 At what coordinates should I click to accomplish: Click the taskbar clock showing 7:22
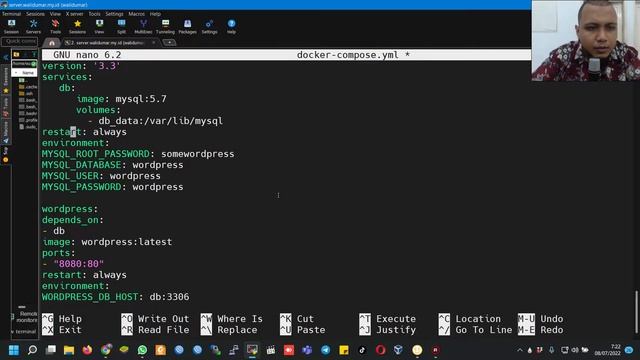[607, 350]
